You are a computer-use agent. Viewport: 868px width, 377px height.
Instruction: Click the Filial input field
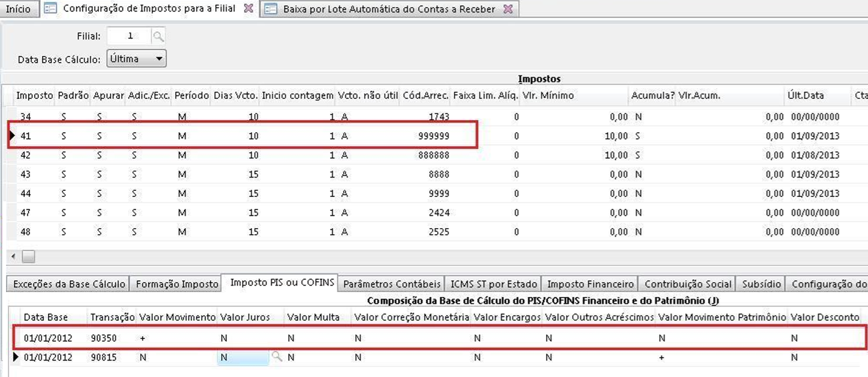[x=129, y=36]
